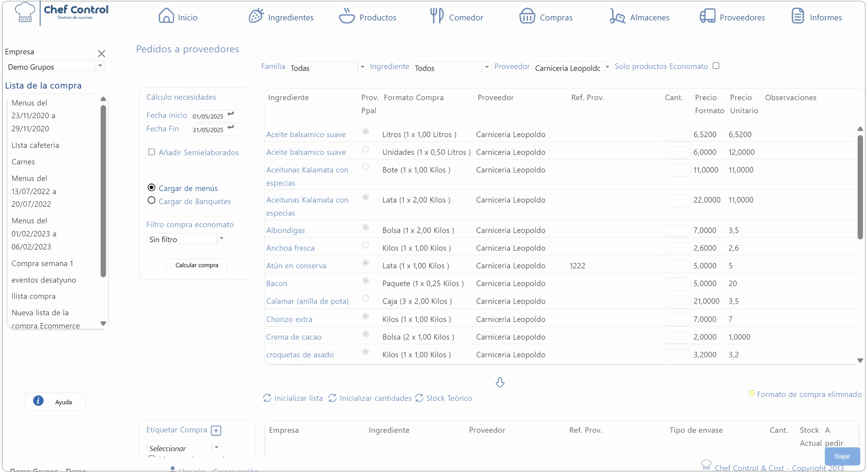Click the arrow next to Fecha Inicio

coord(231,114)
